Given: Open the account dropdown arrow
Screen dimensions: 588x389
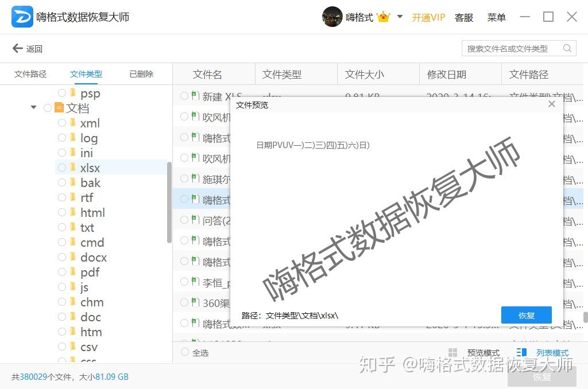Looking at the screenshot, I should click(400, 17).
